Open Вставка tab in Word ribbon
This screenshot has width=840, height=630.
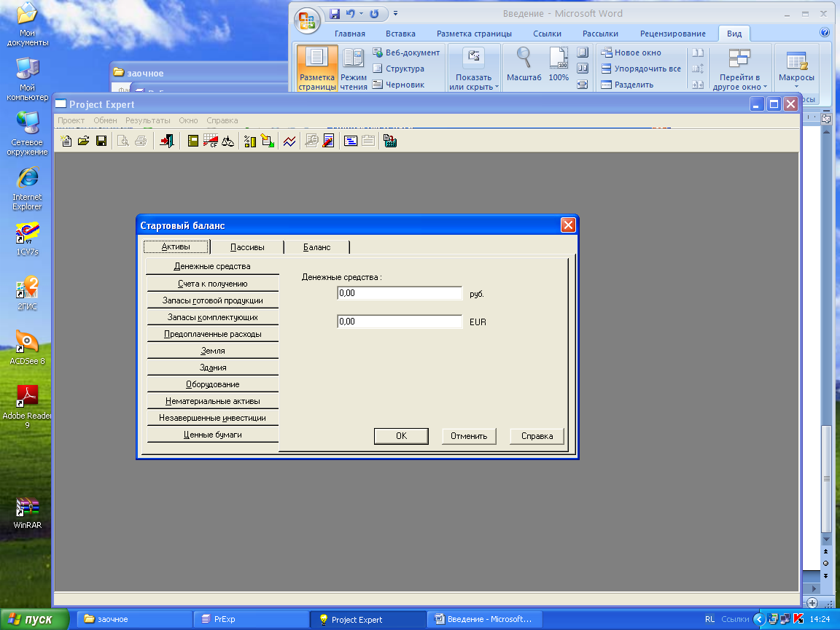coord(401,34)
